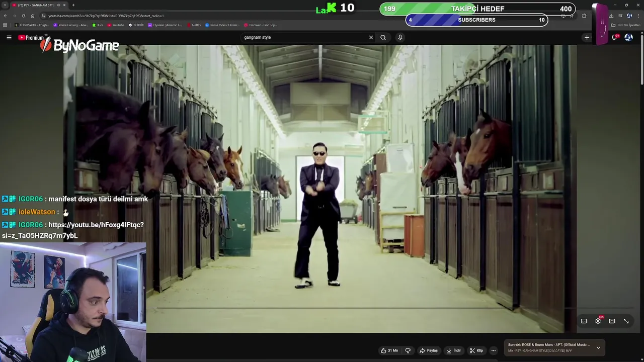Click the IoleWatson chat username
Image resolution: width=644 pixels, height=362 pixels.
(x=37, y=212)
